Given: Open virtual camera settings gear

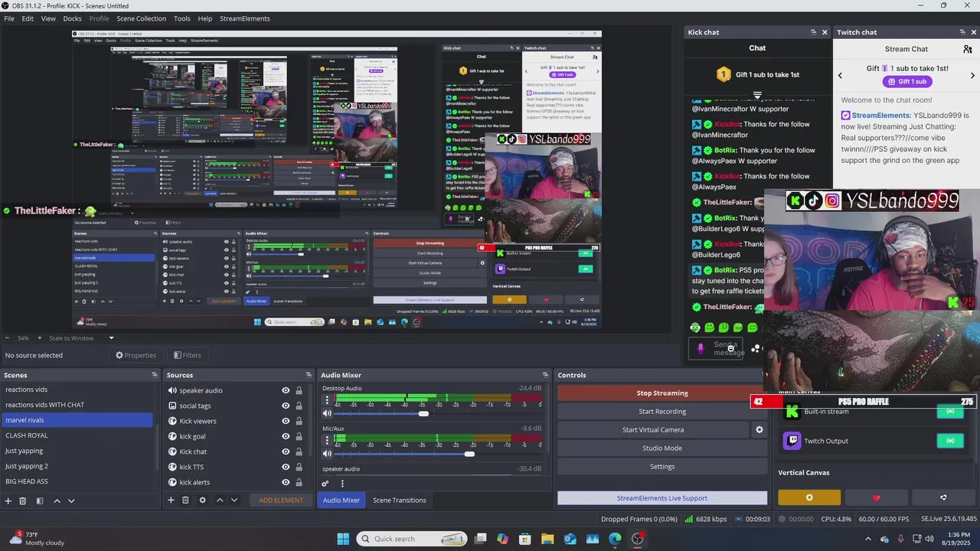Looking at the screenshot, I should pyautogui.click(x=759, y=429).
